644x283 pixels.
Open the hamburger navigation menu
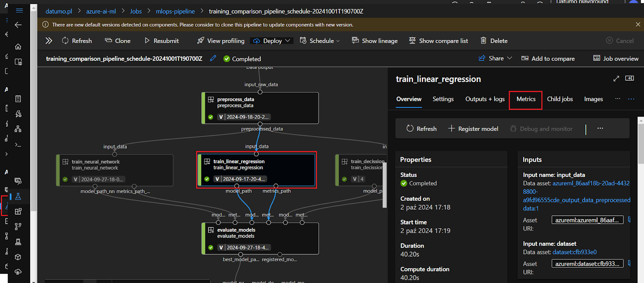[19, 10]
